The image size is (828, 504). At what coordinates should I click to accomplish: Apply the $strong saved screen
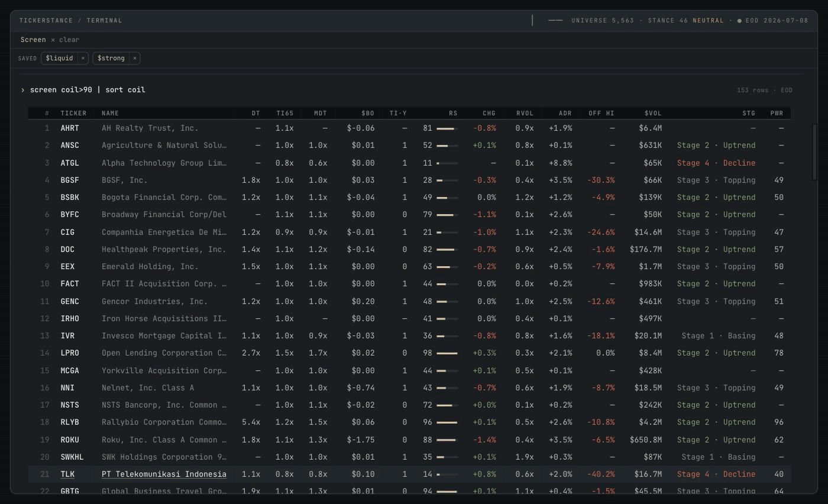point(111,58)
